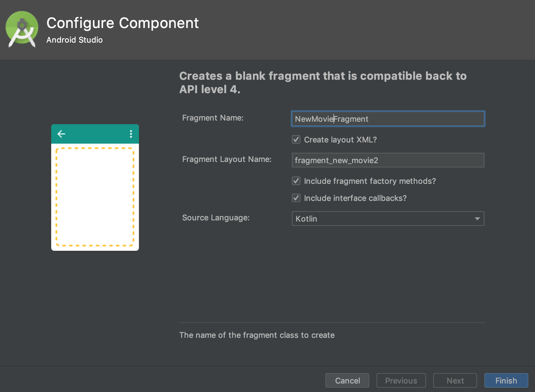Screen dimensions: 535x392
Task: Click the Fragment Layout Name field
Action: 388,160
